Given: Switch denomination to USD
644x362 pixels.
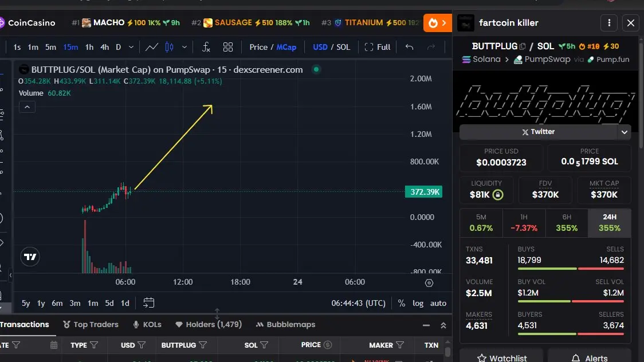Looking at the screenshot, I should point(320,47).
